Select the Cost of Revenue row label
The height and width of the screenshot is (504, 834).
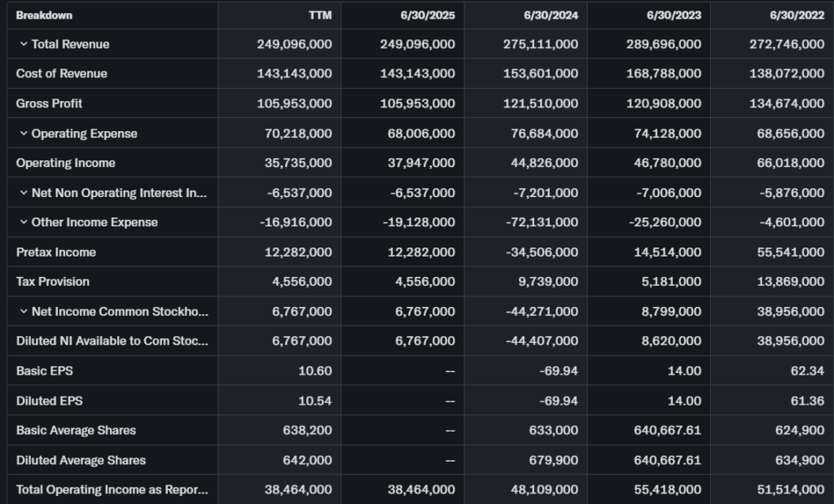coord(62,74)
